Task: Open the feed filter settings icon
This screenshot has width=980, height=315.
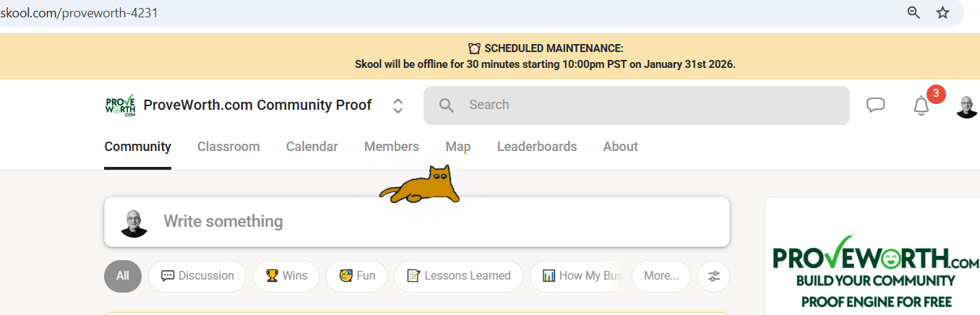Action: pyautogui.click(x=714, y=276)
